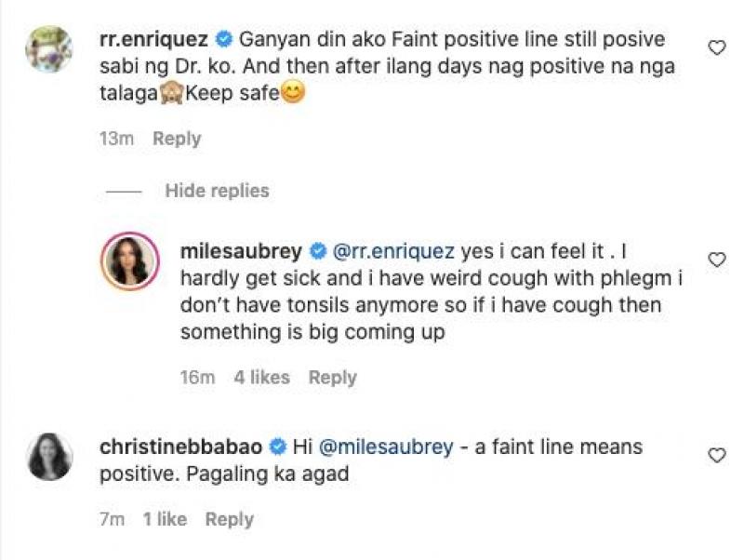View the 4 likes on milesaubrey's reply
The width and height of the screenshot is (744, 560).
pyautogui.click(x=262, y=378)
